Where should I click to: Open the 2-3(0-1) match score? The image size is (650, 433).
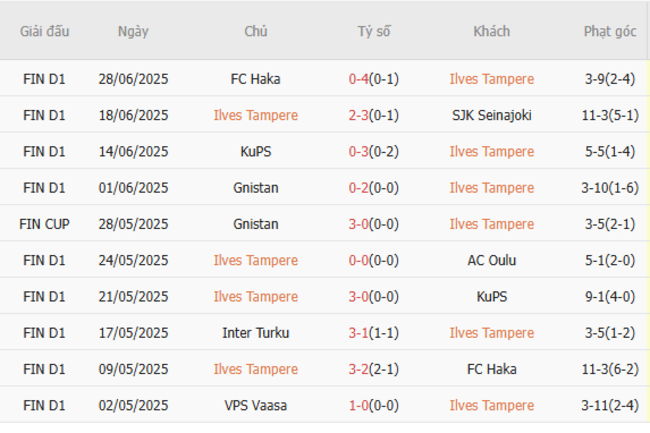pos(373,115)
